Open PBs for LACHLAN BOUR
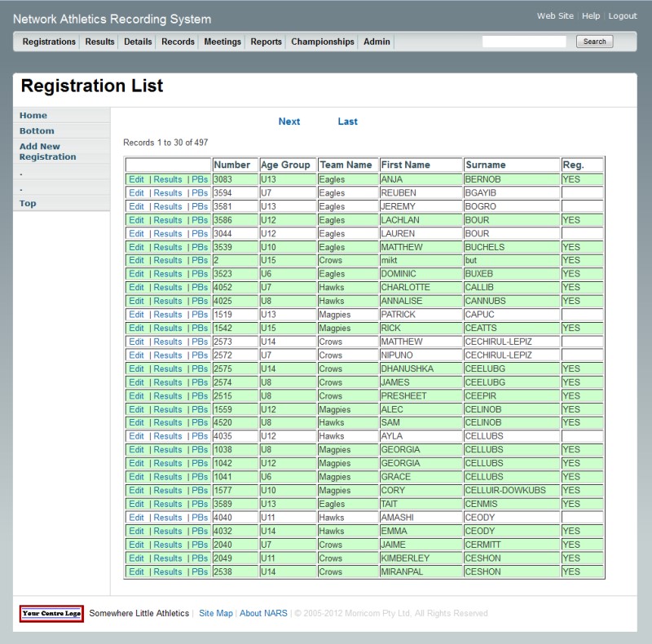Image resolution: width=652 pixels, height=644 pixels. 200,220
